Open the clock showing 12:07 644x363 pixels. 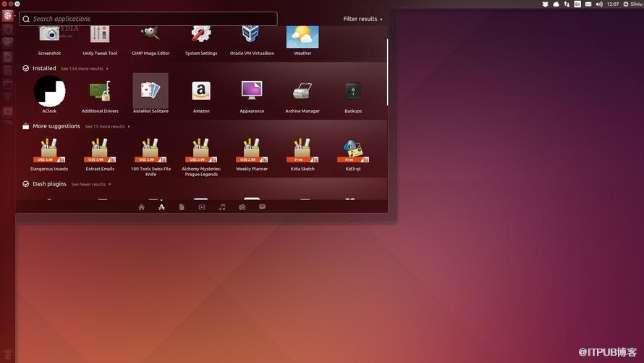(613, 4)
